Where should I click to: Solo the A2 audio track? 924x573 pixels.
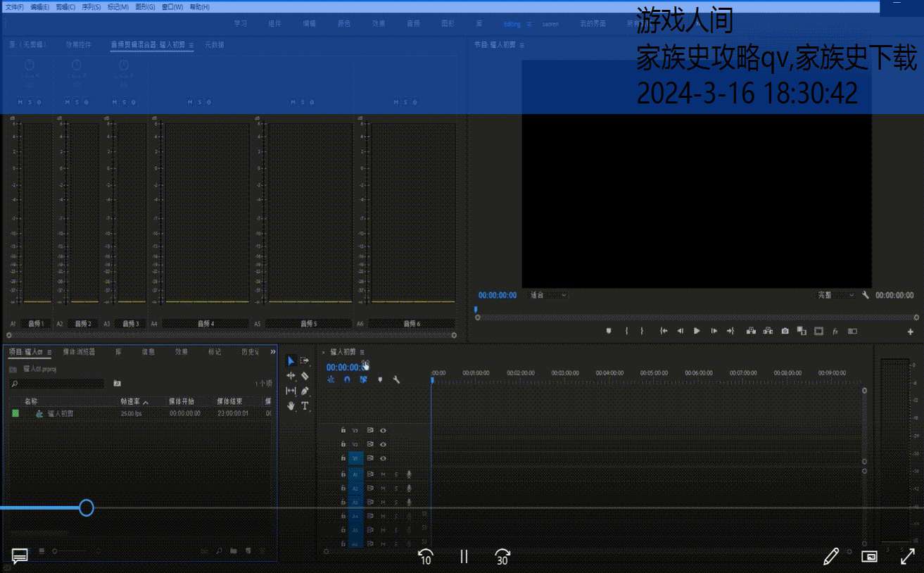pos(396,489)
